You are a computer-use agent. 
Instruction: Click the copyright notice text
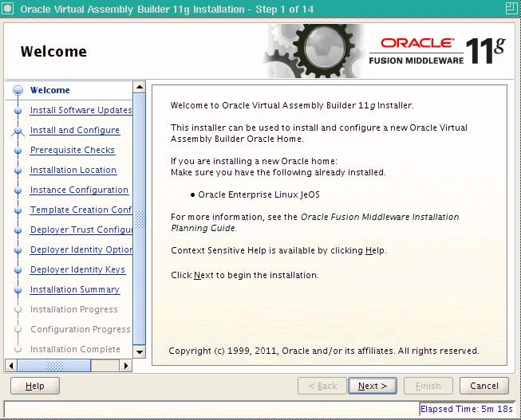click(324, 351)
